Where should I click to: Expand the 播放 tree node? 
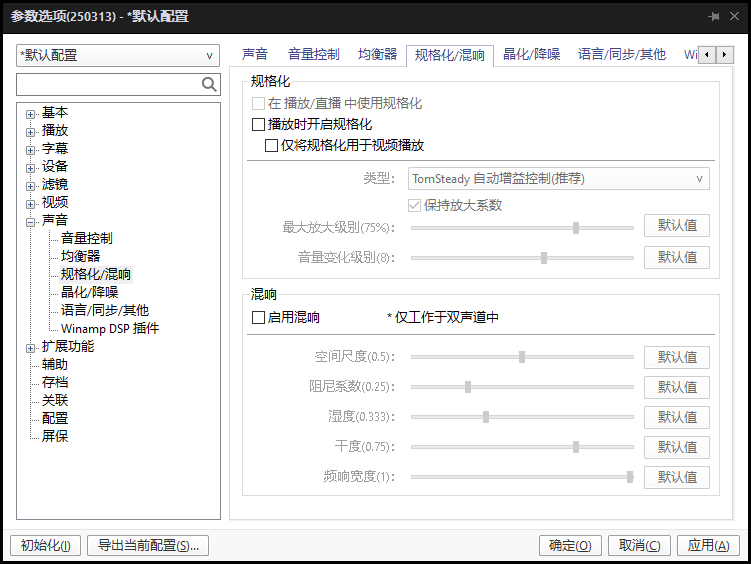(x=31, y=132)
